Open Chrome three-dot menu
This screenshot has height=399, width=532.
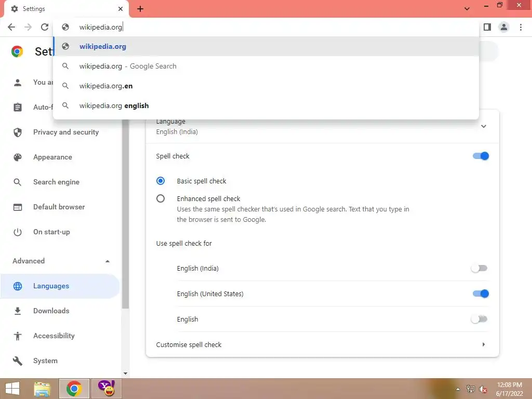(x=521, y=27)
